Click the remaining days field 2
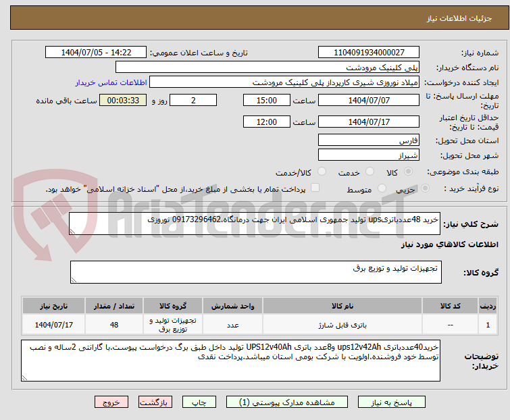Screen dimensions: 510x420 pyautogui.click(x=193, y=100)
